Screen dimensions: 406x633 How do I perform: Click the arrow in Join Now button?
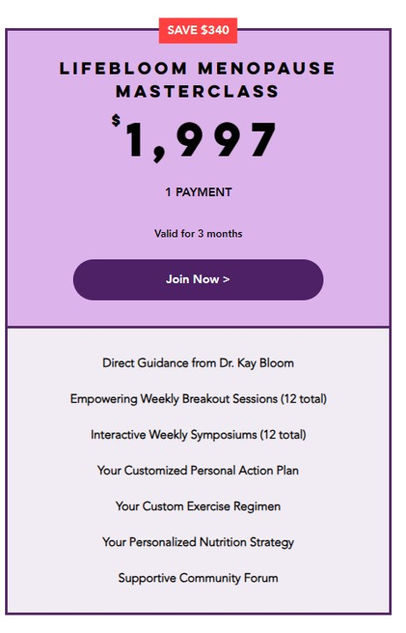(x=226, y=279)
